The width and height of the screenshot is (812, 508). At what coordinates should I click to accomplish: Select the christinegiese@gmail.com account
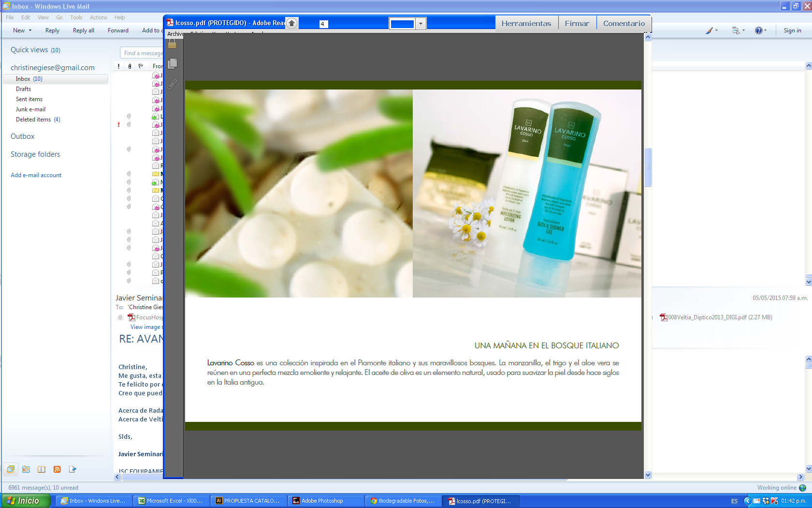point(53,68)
